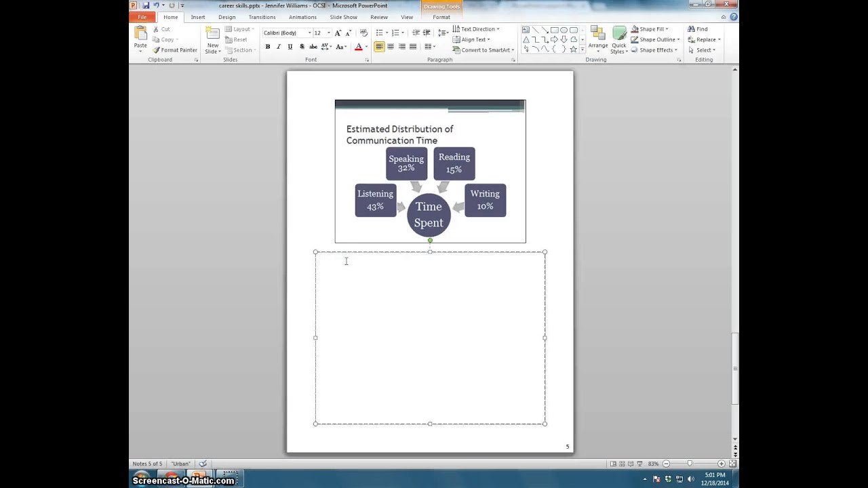This screenshot has width=868, height=488.
Task: Click the Reset slide button
Action: pyautogui.click(x=236, y=39)
